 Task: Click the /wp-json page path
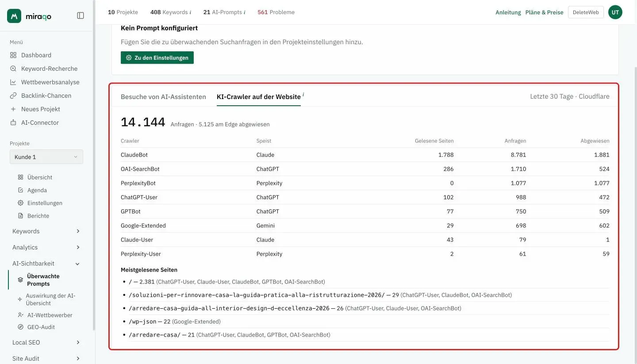coord(142,322)
